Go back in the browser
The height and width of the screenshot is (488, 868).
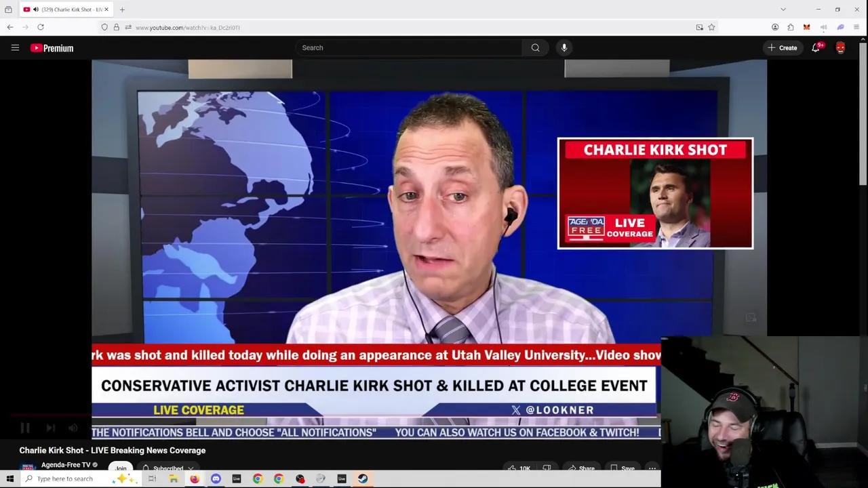[x=10, y=27]
